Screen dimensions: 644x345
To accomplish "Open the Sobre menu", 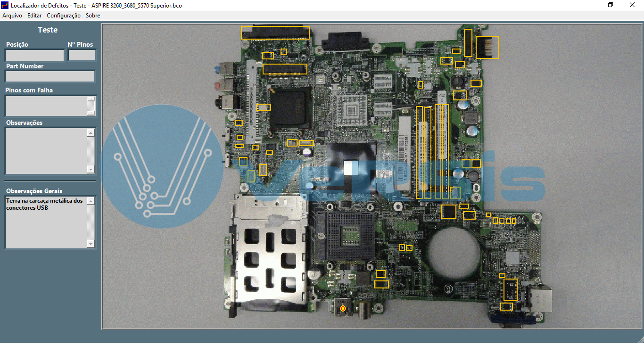I will pyautogui.click(x=93, y=16).
